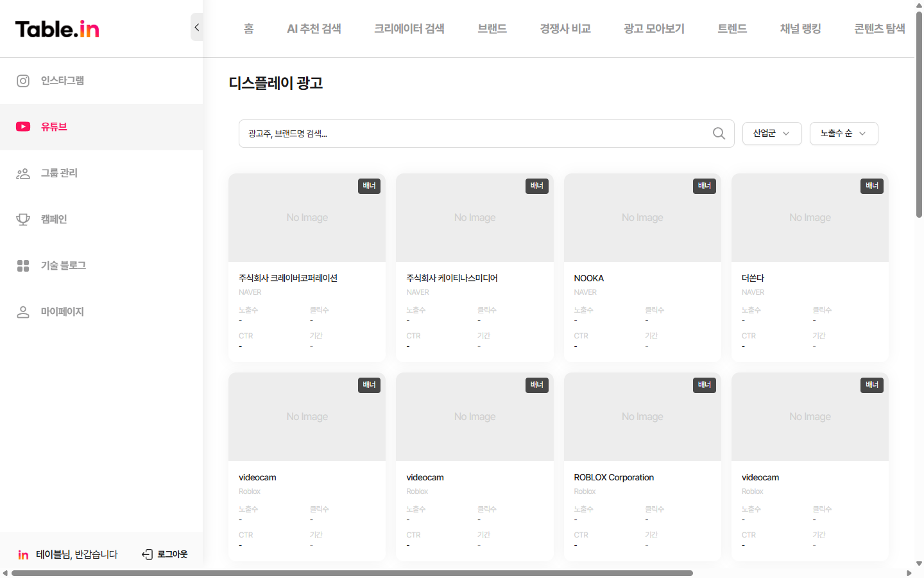Screen dimensions: 924x578
Task: Open the 캠페인 trophy icon in sidebar
Action: pos(23,219)
